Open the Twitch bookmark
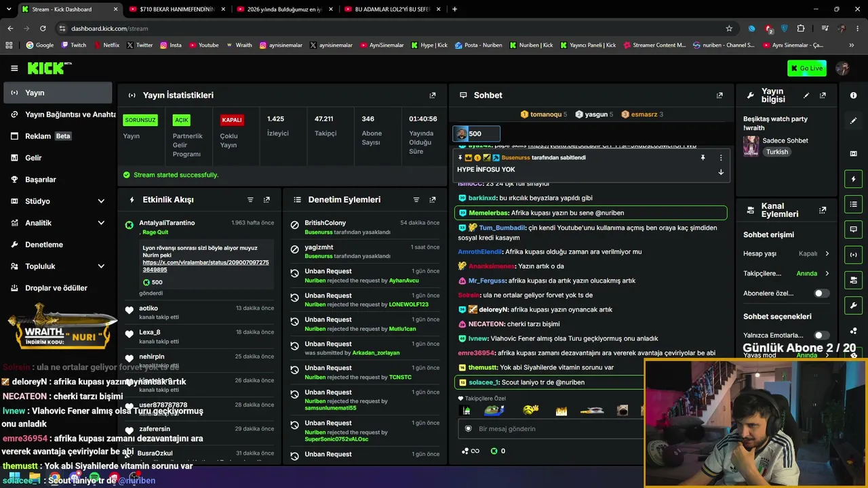 pos(74,45)
